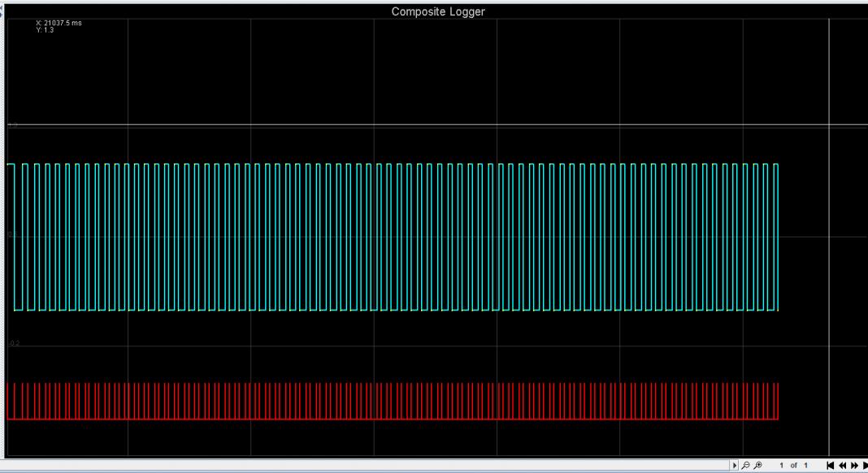Image resolution: width=868 pixels, height=473 pixels.
Task: Go to the previous page with the rewind arrows
Action: pos(842,466)
